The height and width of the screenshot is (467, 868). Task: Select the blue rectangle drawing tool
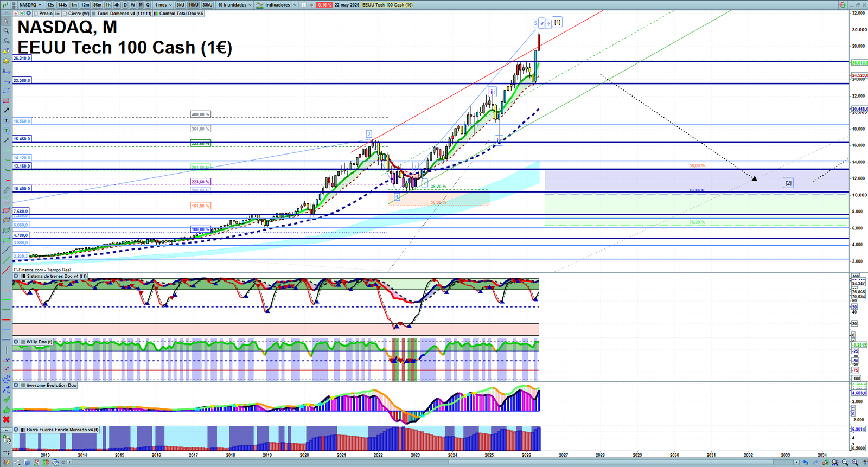tap(6, 91)
